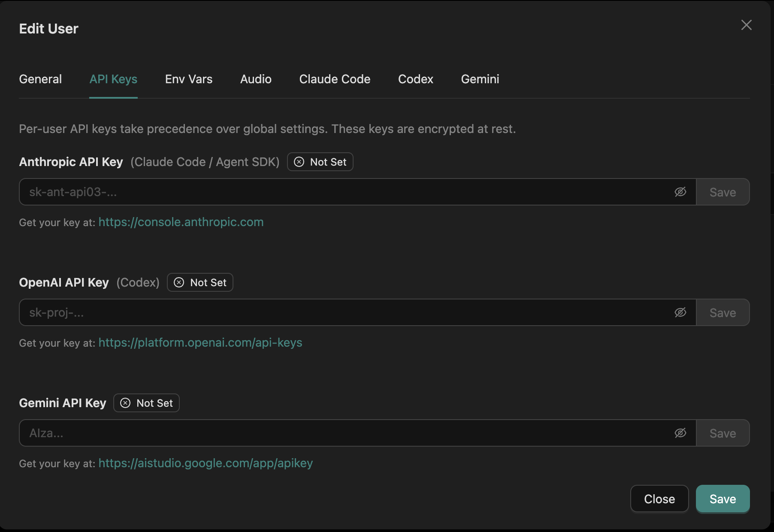Click the Not Set indicator next to OpenAI API Key

[x=200, y=282]
